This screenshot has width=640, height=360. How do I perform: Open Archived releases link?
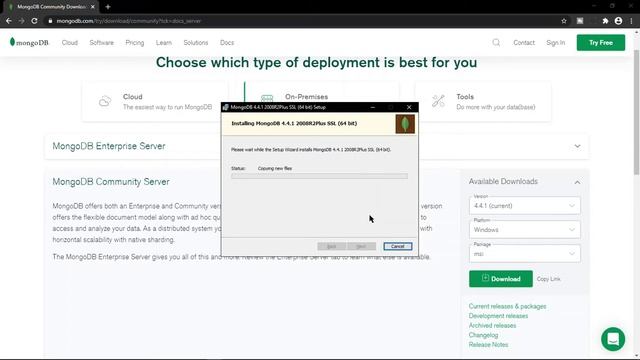[492, 325]
